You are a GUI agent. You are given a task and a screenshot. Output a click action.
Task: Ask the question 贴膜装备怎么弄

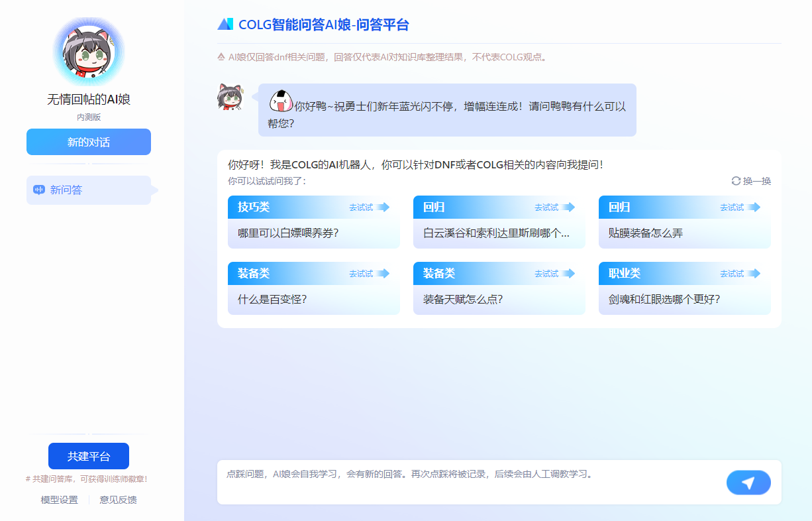[x=646, y=233]
